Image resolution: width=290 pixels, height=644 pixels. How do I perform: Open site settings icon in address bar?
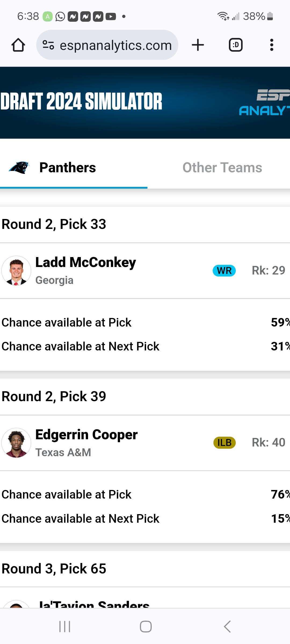click(48, 45)
